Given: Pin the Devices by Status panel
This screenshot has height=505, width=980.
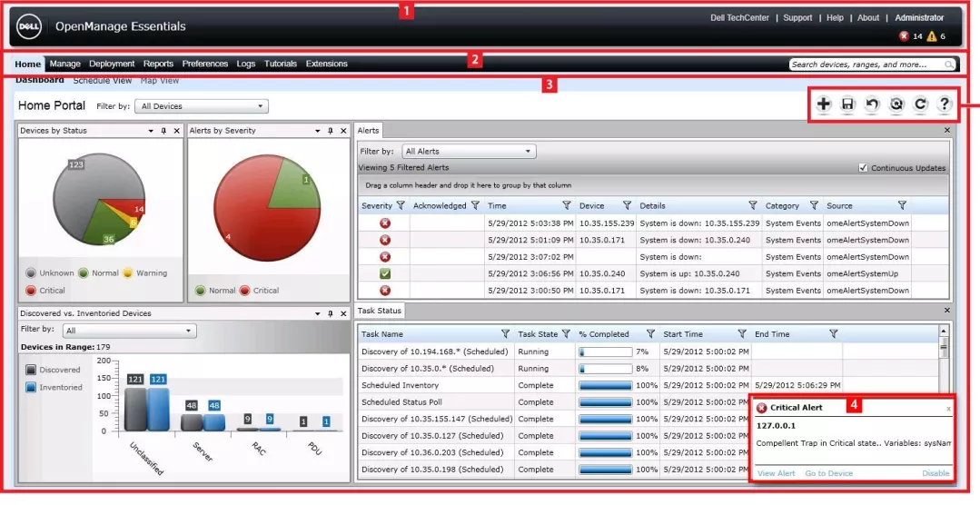Looking at the screenshot, I should (x=163, y=131).
